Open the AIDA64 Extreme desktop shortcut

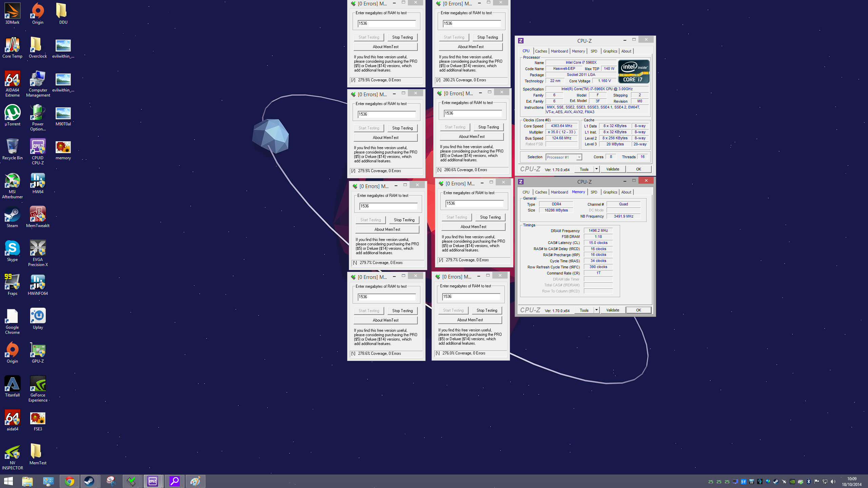click(x=12, y=84)
